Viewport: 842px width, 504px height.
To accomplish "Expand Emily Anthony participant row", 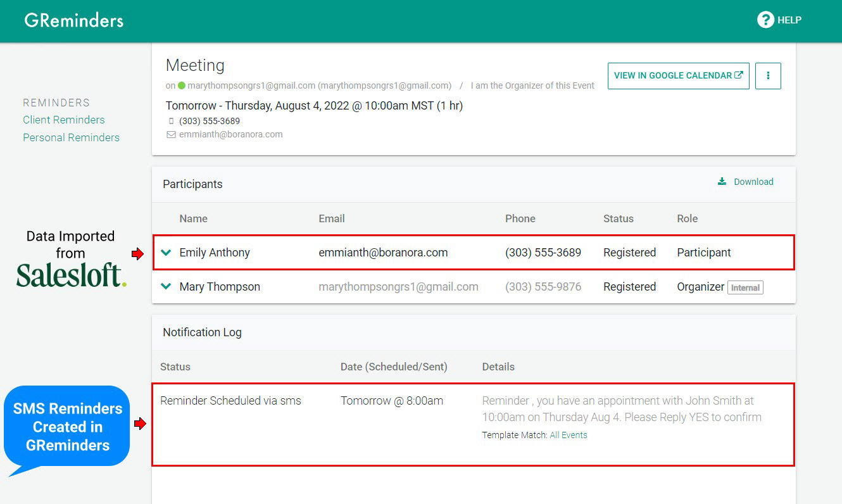I will [x=166, y=253].
